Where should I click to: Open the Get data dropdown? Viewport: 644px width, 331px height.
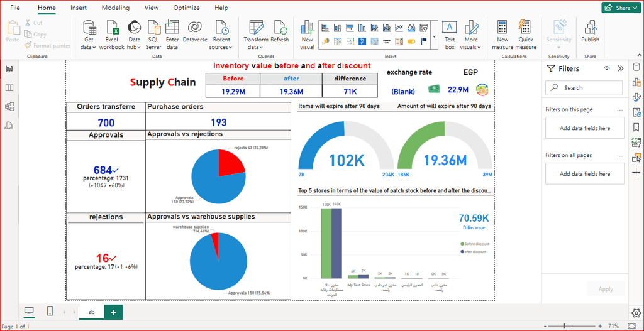(88, 35)
